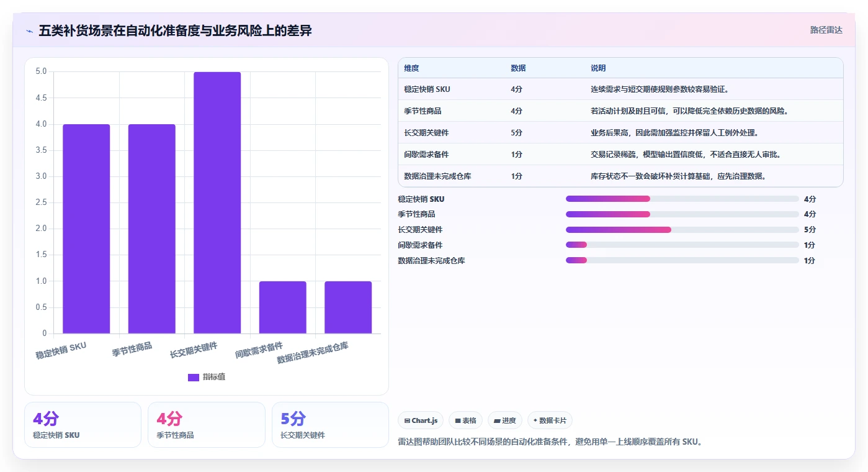
Task: Click the 5分 value in table
Action: click(516, 133)
